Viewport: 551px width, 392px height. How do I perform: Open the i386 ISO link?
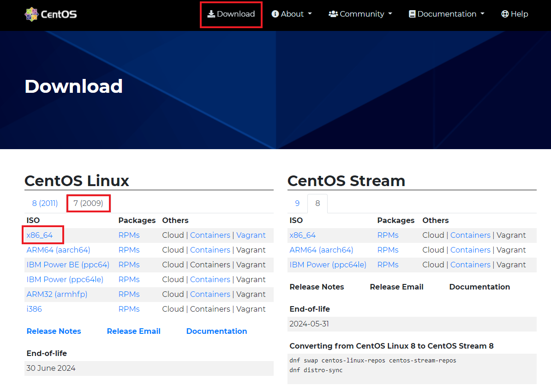34,309
